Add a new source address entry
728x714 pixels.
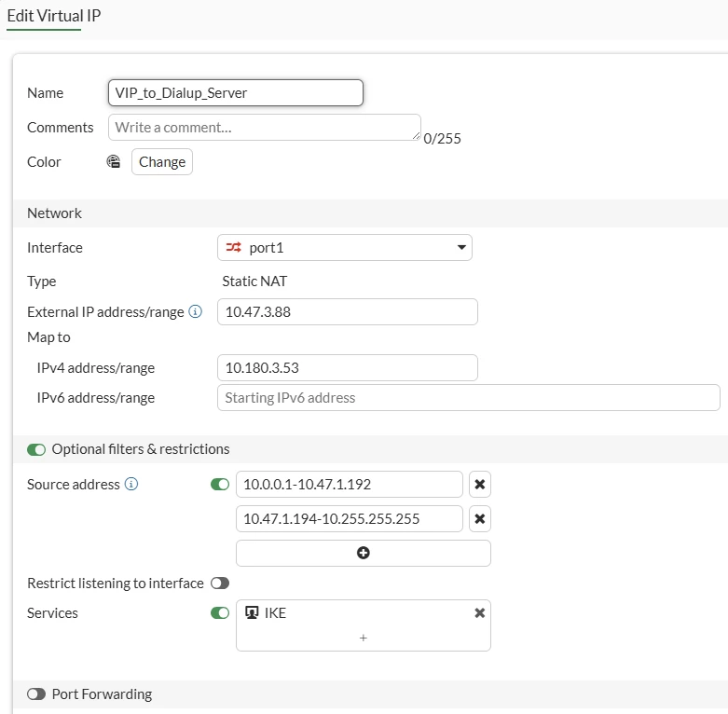364,553
